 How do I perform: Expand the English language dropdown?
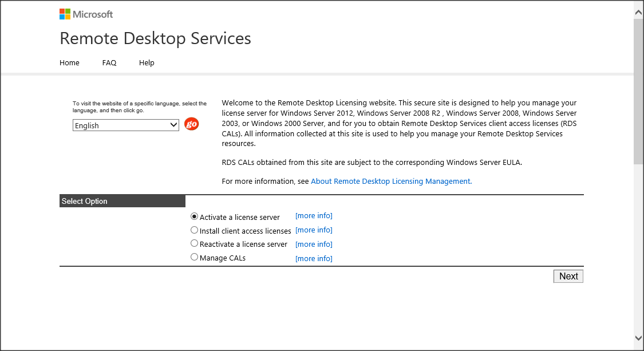(x=126, y=125)
